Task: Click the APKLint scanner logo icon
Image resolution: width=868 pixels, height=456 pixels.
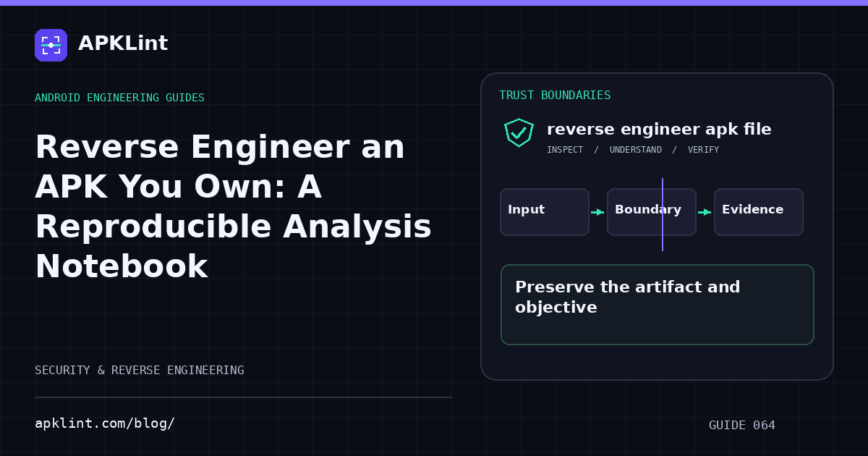Action: pos(51,45)
